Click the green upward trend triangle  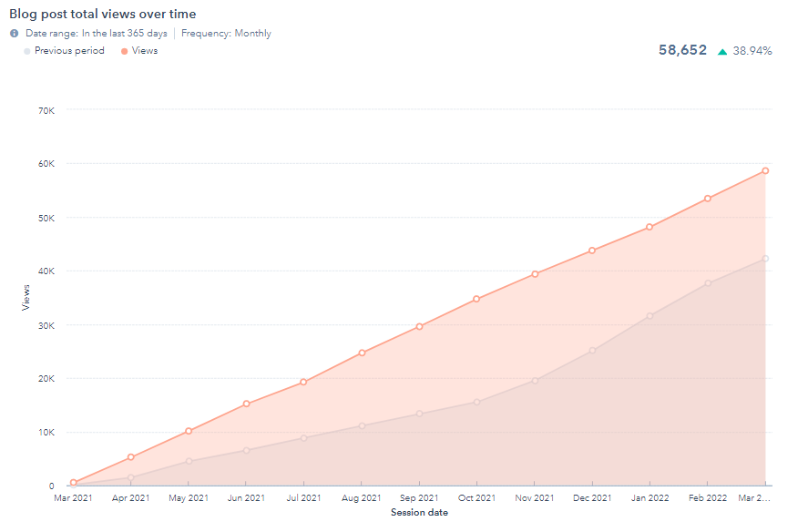click(722, 52)
